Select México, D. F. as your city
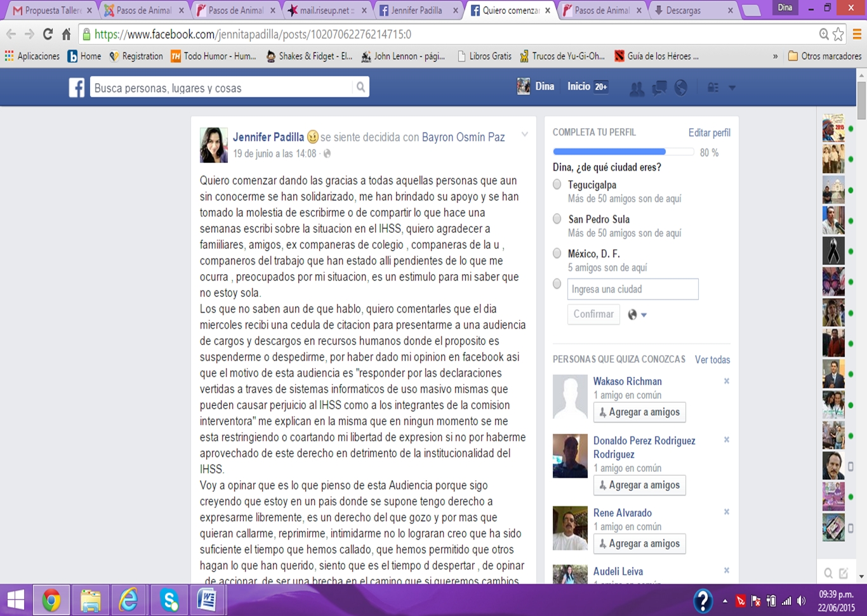 [557, 253]
